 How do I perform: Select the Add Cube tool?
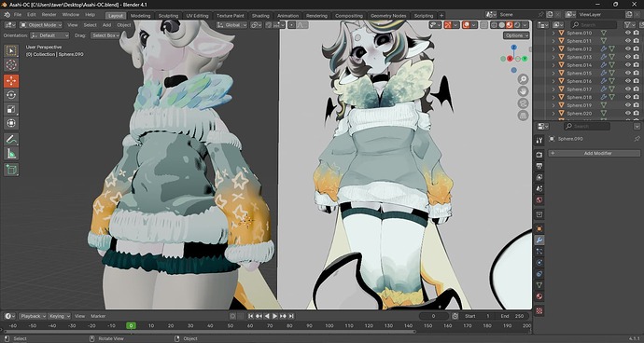pos(11,170)
